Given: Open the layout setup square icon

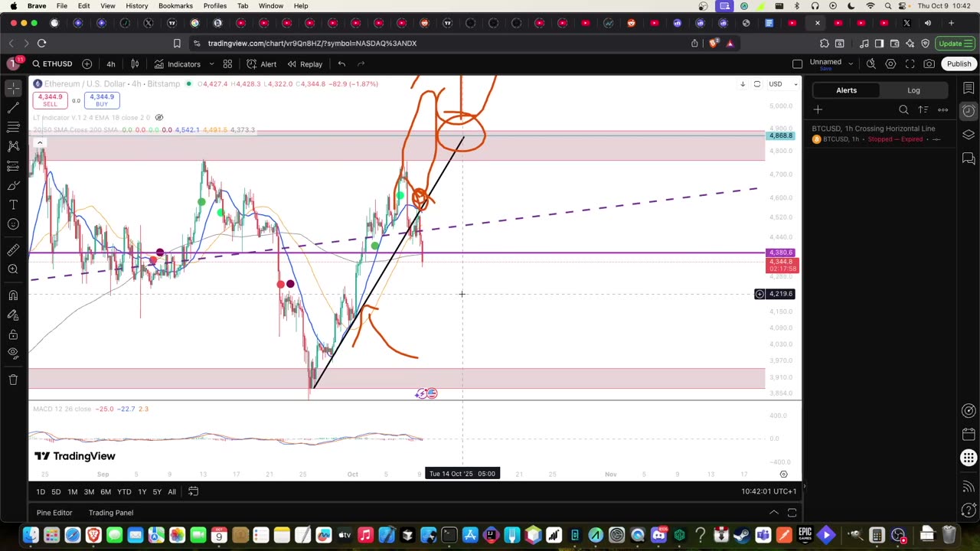Looking at the screenshot, I should coord(797,64).
